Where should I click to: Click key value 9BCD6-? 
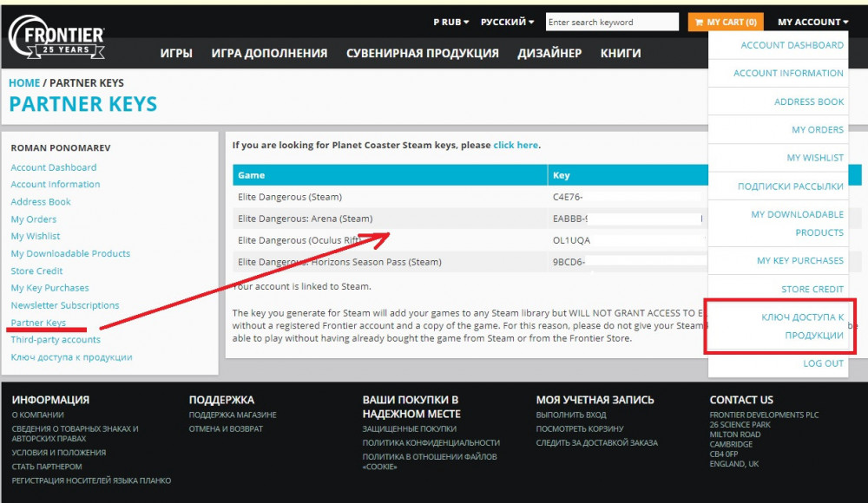point(569,262)
